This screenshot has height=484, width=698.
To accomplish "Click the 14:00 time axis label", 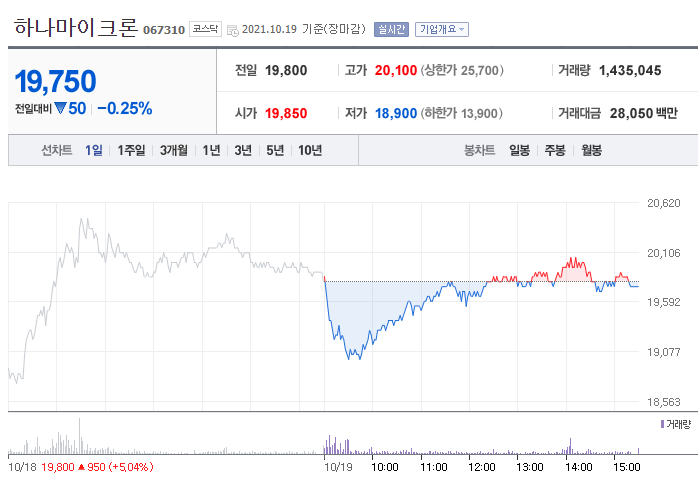I will click(579, 467).
